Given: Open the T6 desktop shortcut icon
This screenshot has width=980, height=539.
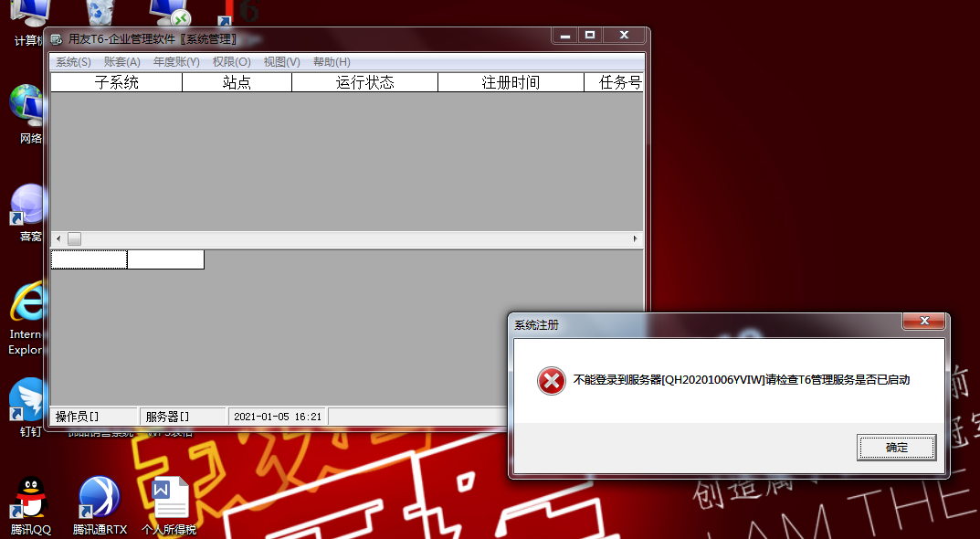Looking at the screenshot, I should (x=238, y=13).
